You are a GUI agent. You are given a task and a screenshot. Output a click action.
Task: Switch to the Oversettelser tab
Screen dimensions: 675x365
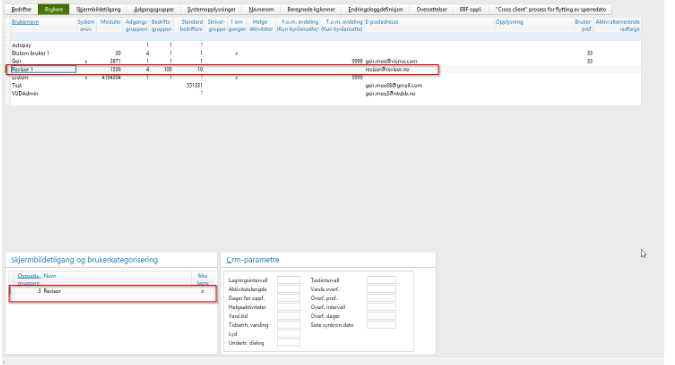431,9
